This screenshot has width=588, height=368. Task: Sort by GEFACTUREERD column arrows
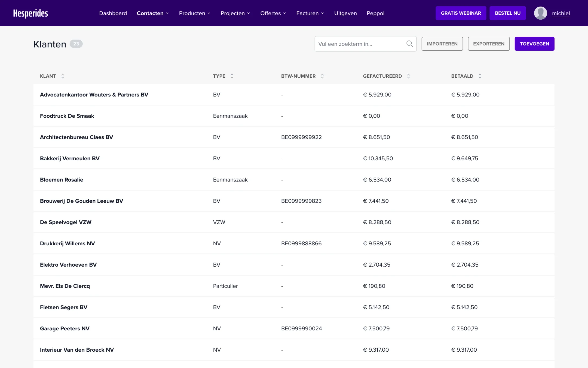pos(408,76)
